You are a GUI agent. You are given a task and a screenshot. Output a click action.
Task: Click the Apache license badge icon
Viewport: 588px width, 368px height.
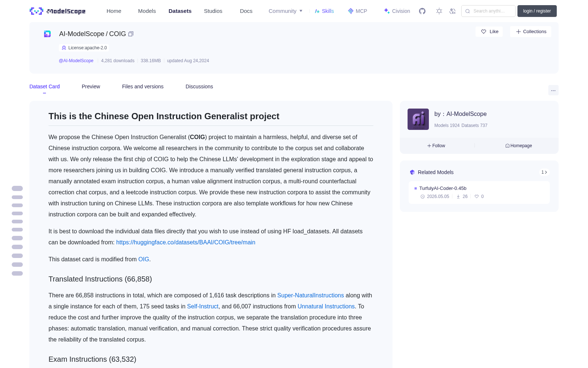coord(64,48)
